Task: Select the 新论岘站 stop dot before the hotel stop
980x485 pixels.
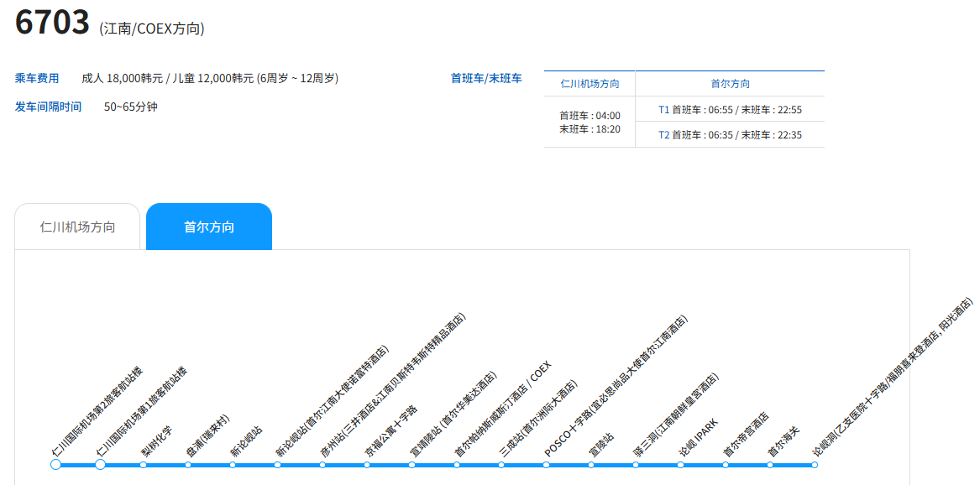Action: 233,464
